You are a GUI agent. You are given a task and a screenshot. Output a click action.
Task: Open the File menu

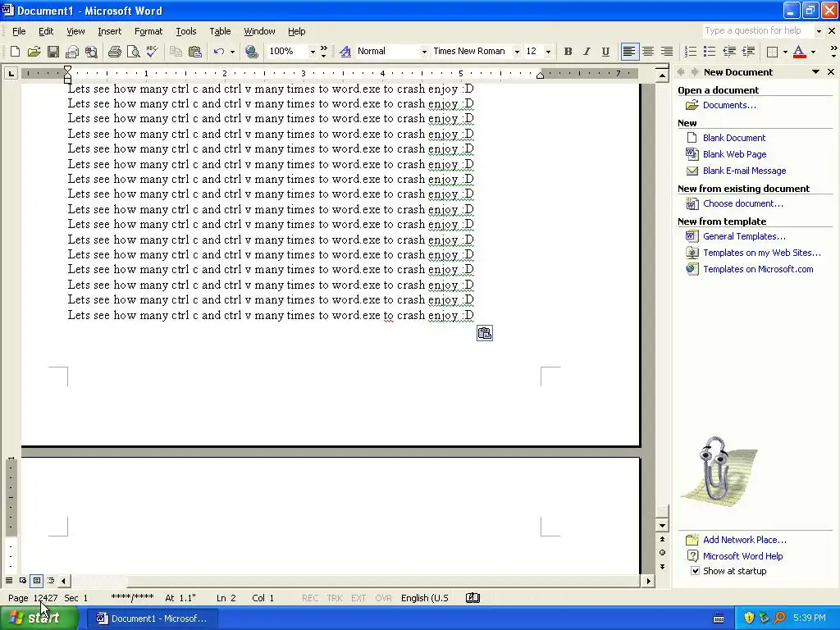19,31
